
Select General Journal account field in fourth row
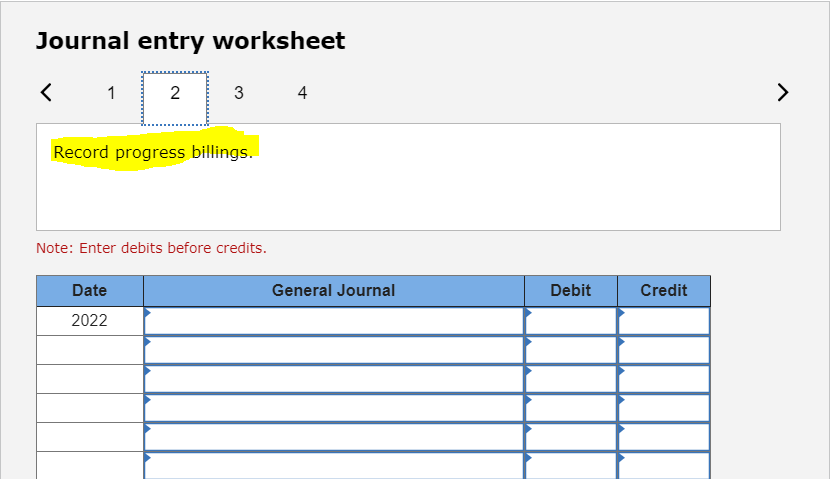(x=334, y=408)
